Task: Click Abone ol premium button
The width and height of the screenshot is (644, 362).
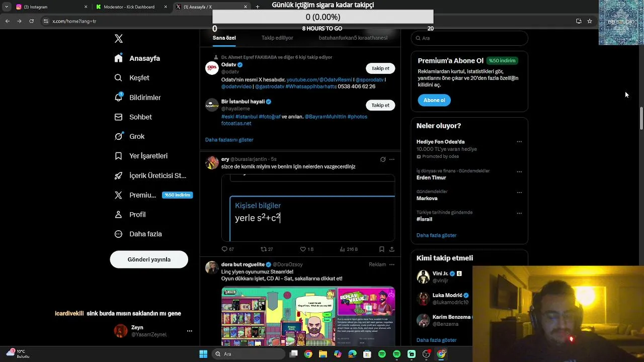Action: (434, 100)
